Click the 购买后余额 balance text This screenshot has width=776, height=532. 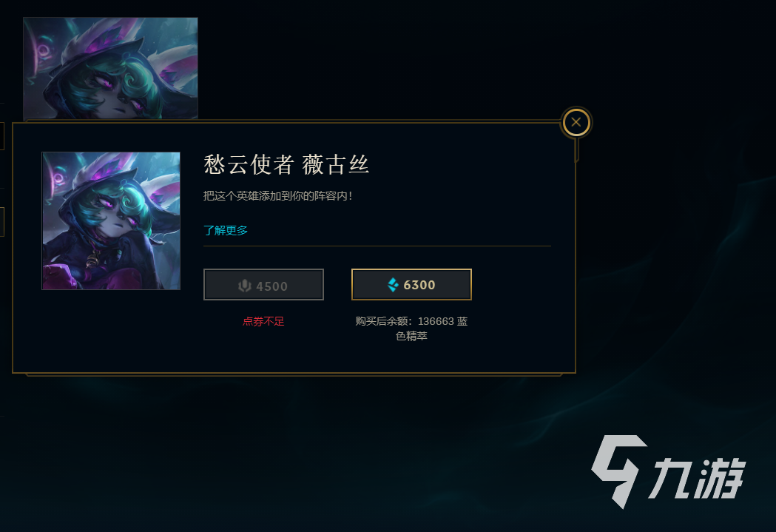411,329
